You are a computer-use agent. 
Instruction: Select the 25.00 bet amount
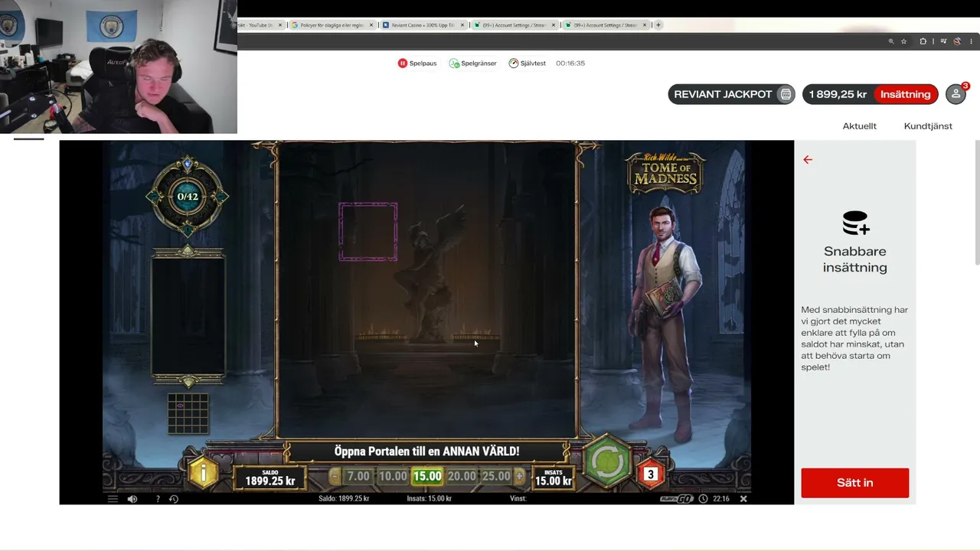(495, 476)
